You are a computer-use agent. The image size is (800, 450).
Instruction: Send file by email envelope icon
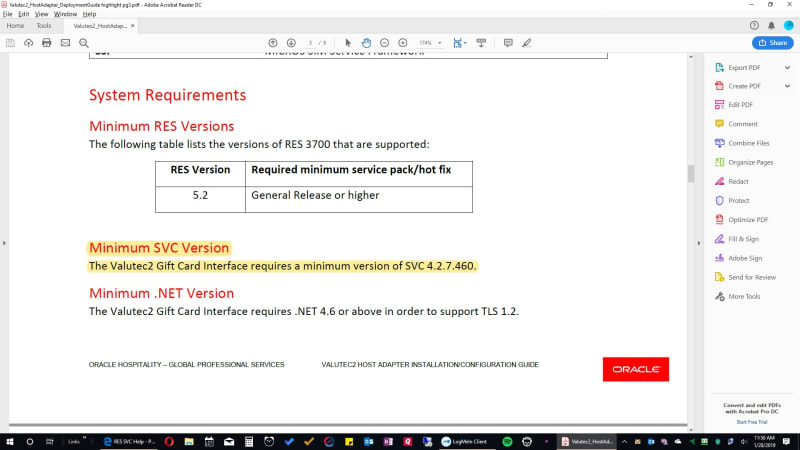[x=65, y=43]
